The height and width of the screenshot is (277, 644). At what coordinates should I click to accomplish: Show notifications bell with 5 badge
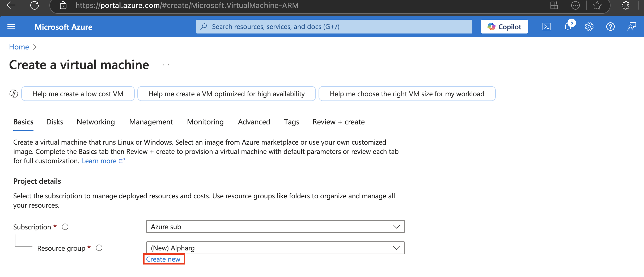(x=569, y=26)
